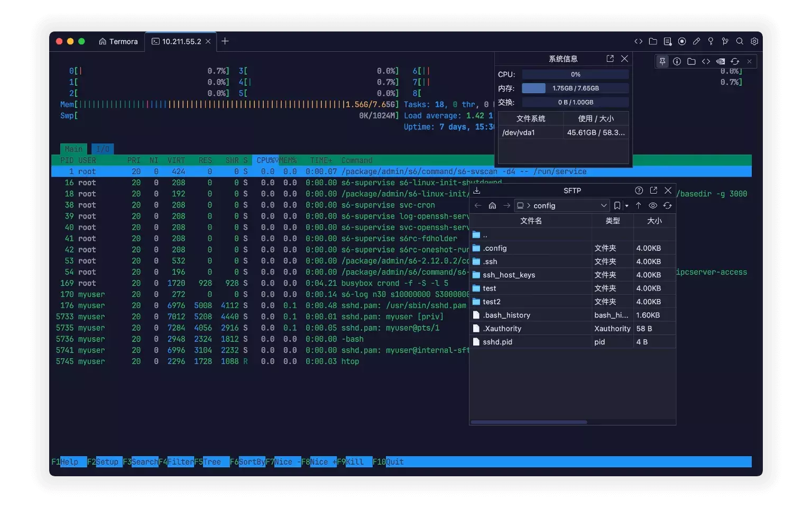Click the download icon in SFTP panel
812x508 pixels.
coord(476,190)
